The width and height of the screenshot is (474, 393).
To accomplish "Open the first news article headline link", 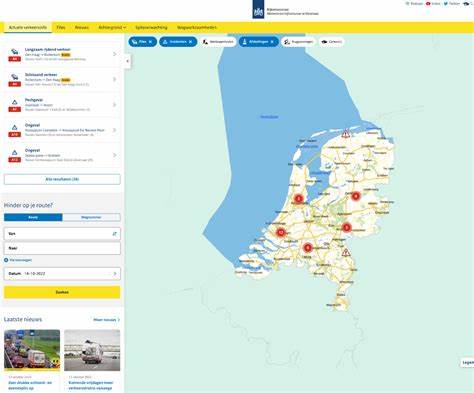I will (x=30, y=385).
